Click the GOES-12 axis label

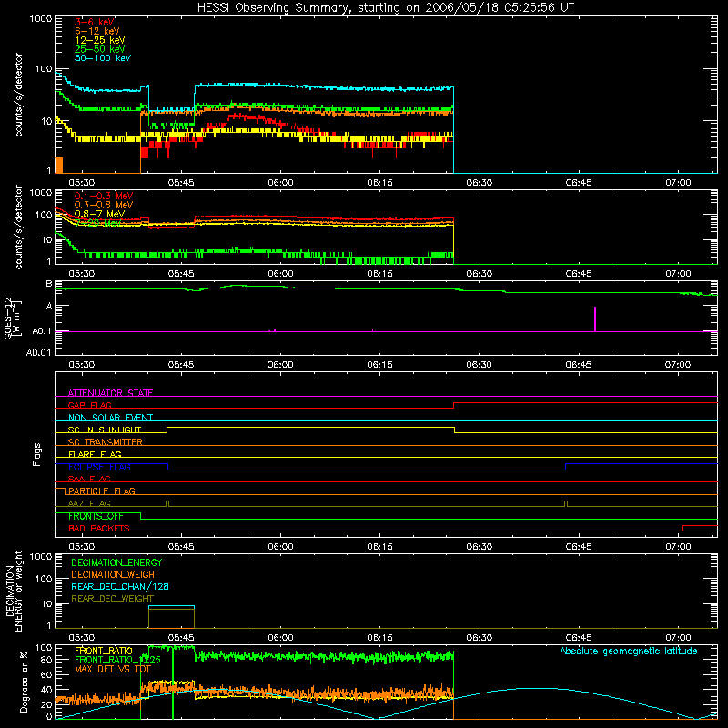point(13,318)
